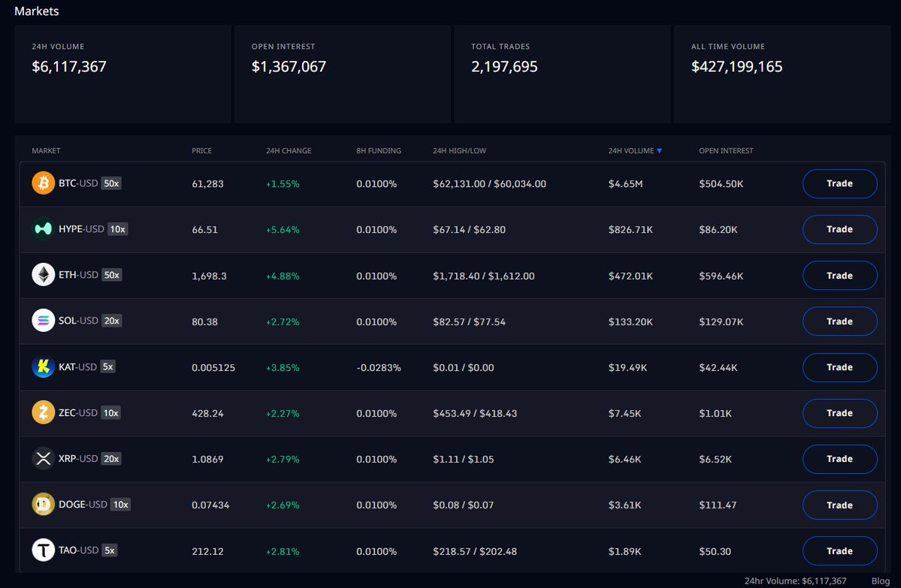Open the Blog link in footer
This screenshot has width=901, height=588.
click(x=880, y=581)
